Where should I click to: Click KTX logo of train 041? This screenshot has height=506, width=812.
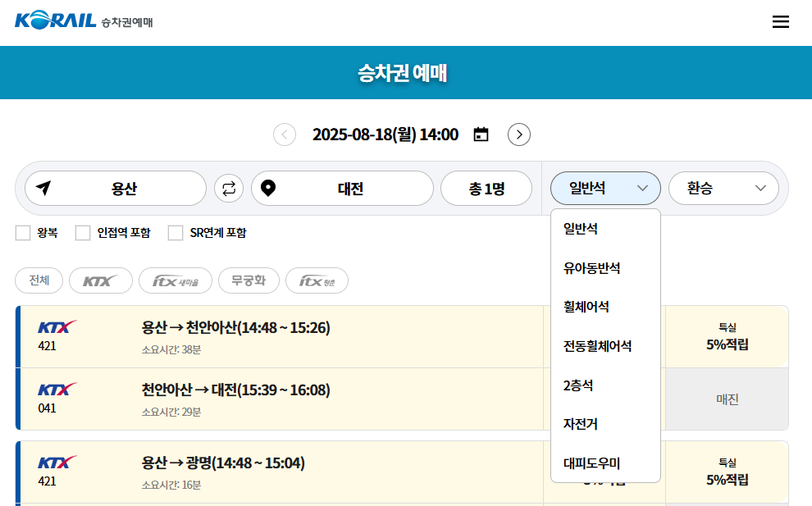(x=57, y=390)
